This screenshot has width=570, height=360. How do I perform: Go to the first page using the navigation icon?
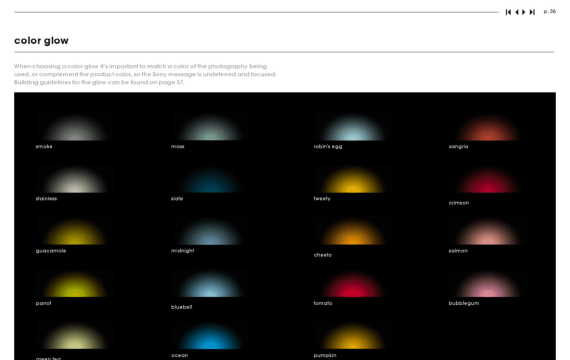(508, 12)
